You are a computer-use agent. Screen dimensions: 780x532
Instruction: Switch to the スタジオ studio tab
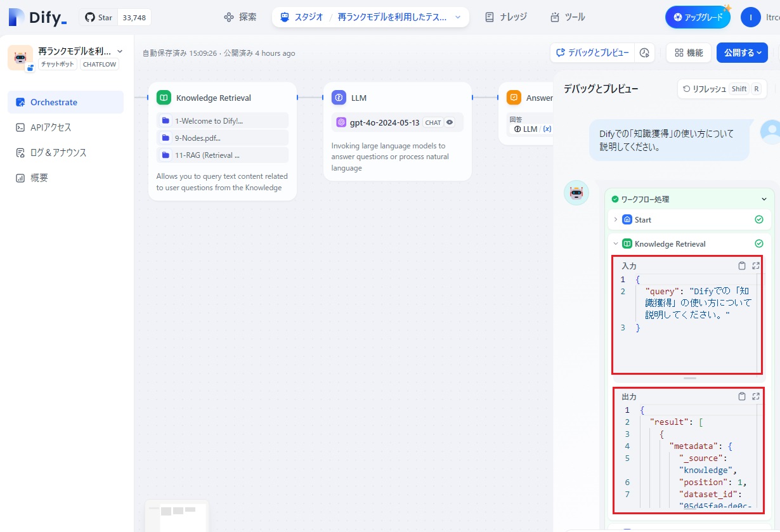point(301,17)
